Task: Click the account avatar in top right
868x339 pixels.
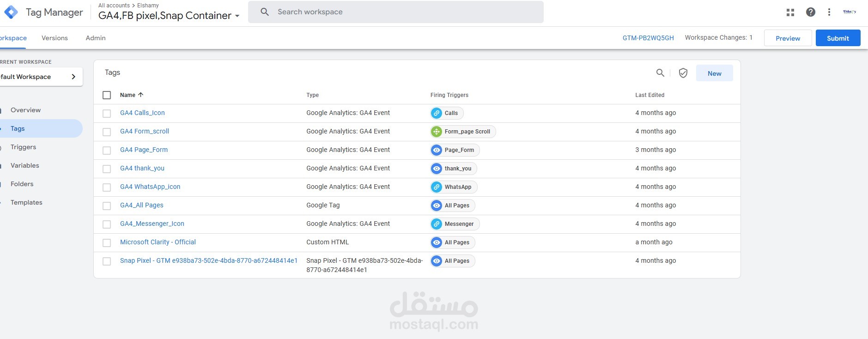Action: [x=850, y=12]
